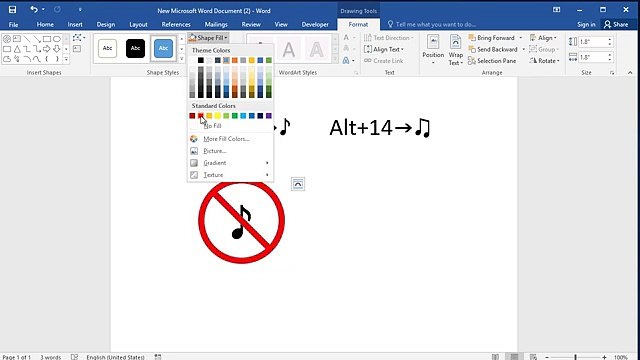Image resolution: width=640 pixels, height=360 pixels.
Task: Select the rectangle shape in the Insert Shapes gallery
Action: (x=47, y=39)
